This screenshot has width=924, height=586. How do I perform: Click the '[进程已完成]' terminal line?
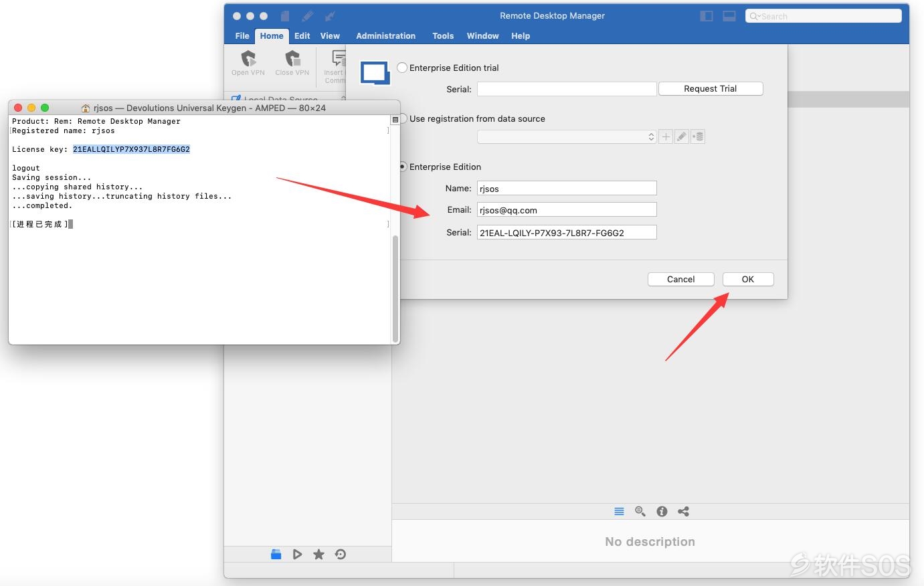(x=40, y=224)
